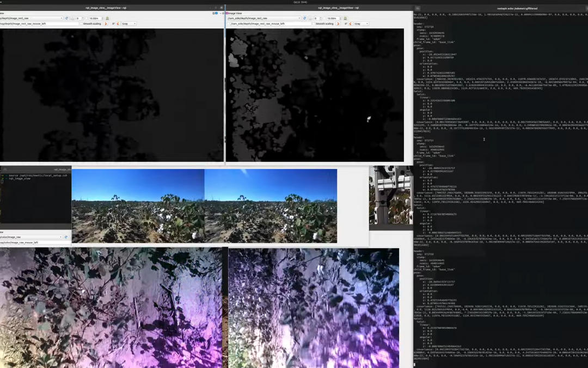Viewport: 588px width, 368px height.
Task: Rotate cam_side image clockwise
Action: 351,23
